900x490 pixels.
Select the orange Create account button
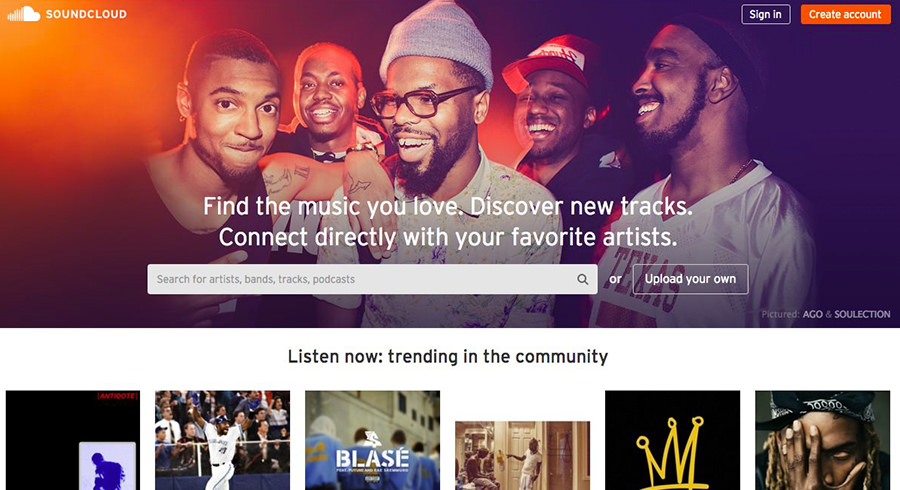[845, 14]
